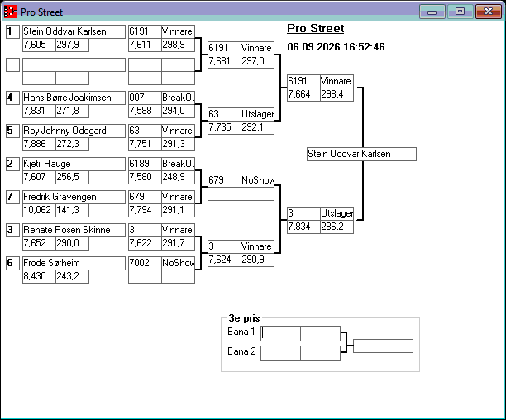Select the 10,062 time for Fredrik Gravengen

pyautogui.click(x=39, y=210)
